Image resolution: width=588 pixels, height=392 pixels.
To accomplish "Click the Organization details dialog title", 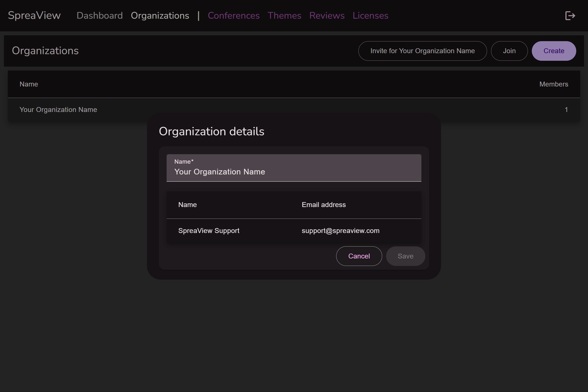I will tap(211, 132).
